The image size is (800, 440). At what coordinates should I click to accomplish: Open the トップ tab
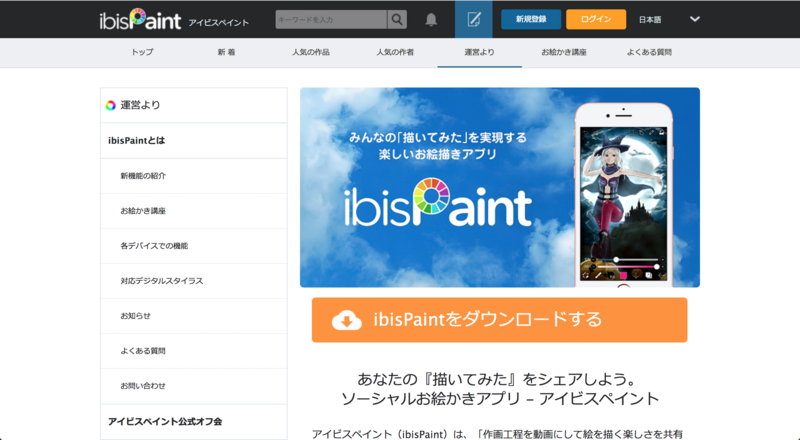pyautogui.click(x=142, y=52)
